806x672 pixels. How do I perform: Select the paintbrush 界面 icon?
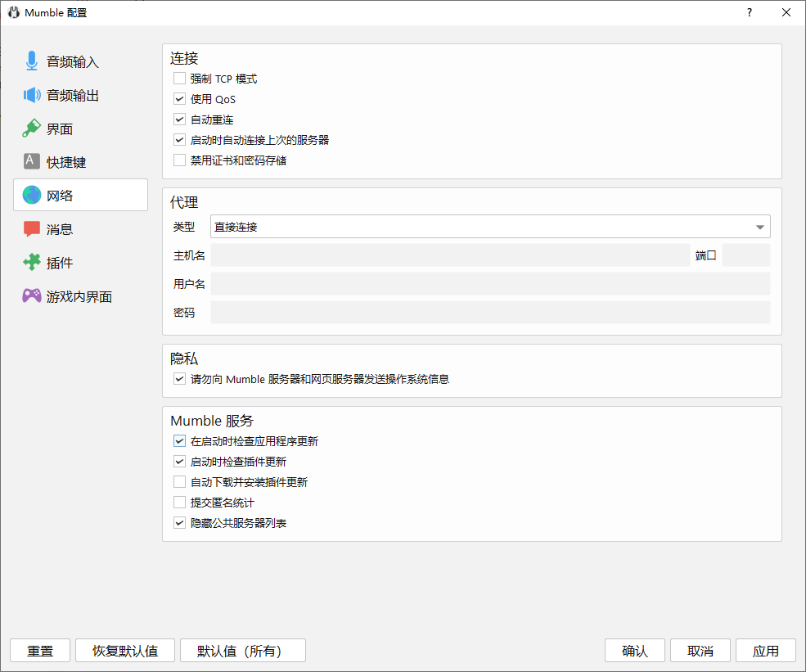[x=32, y=129]
